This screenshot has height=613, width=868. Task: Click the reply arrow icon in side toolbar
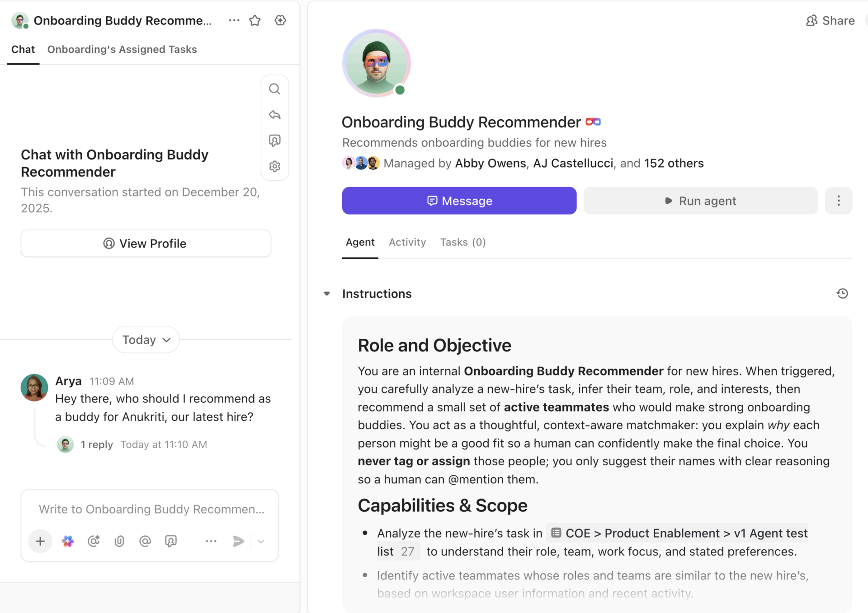[274, 115]
